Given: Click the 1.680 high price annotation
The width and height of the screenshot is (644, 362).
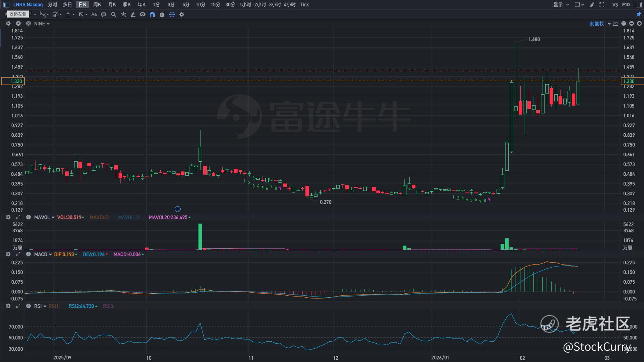Looking at the screenshot, I should tap(534, 39).
